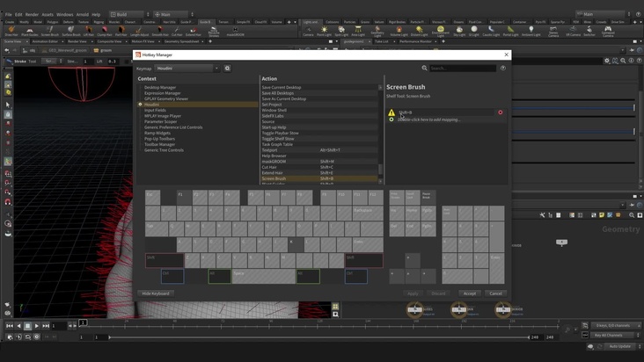
Task: Select Toolbar Manager in the Context list
Action: [159, 144]
